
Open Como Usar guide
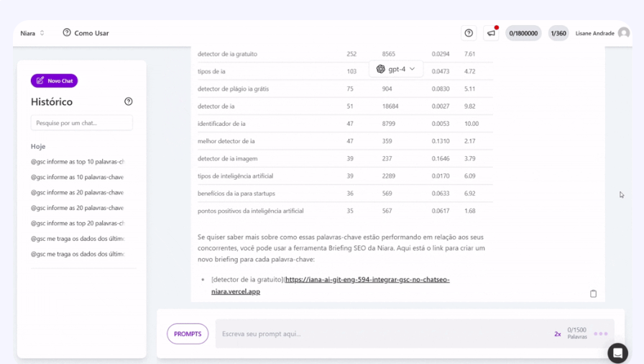coord(86,33)
